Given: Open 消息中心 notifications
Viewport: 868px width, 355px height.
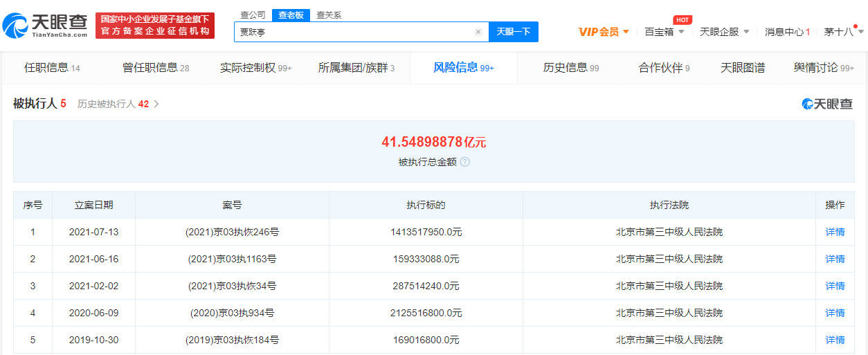Looking at the screenshot, I should point(787,32).
